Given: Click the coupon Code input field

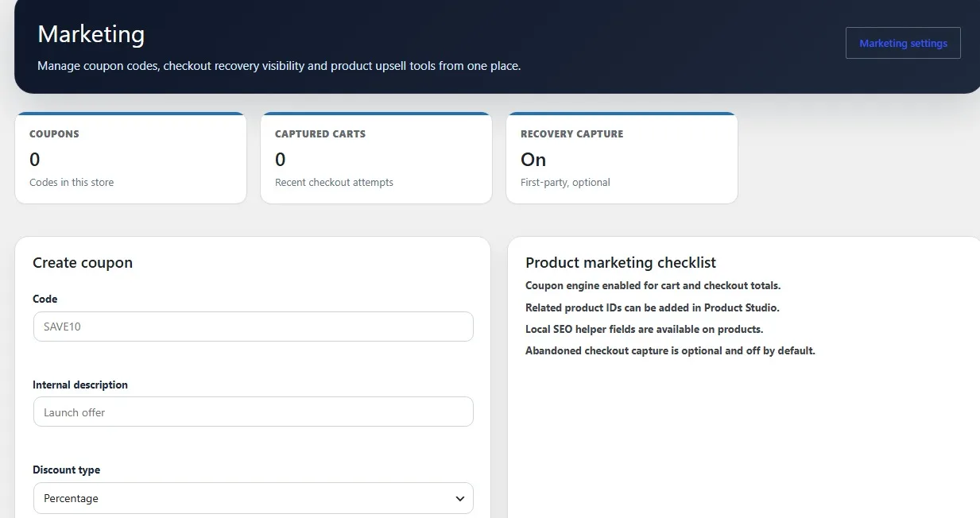Looking at the screenshot, I should click(253, 327).
